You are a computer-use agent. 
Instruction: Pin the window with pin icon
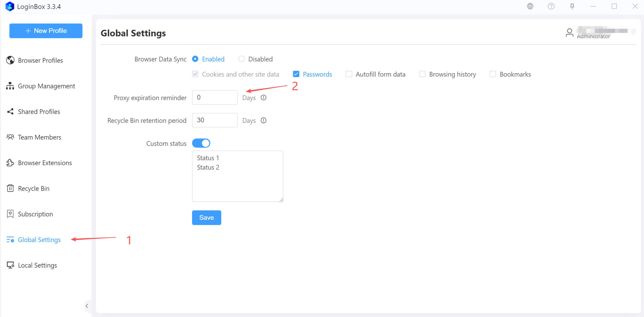[x=572, y=6]
